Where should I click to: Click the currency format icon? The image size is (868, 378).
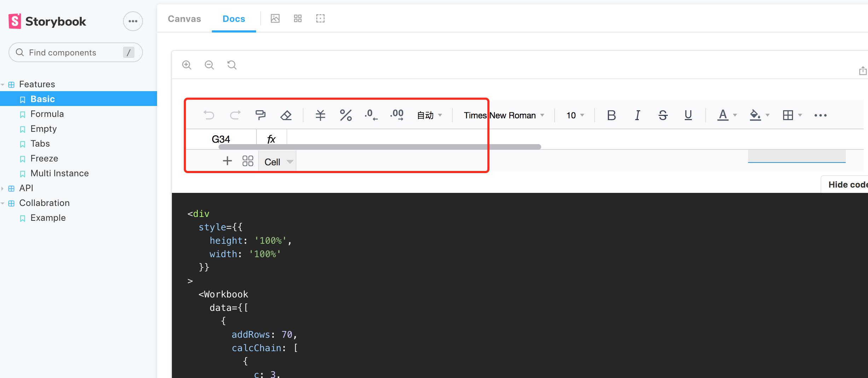[320, 115]
